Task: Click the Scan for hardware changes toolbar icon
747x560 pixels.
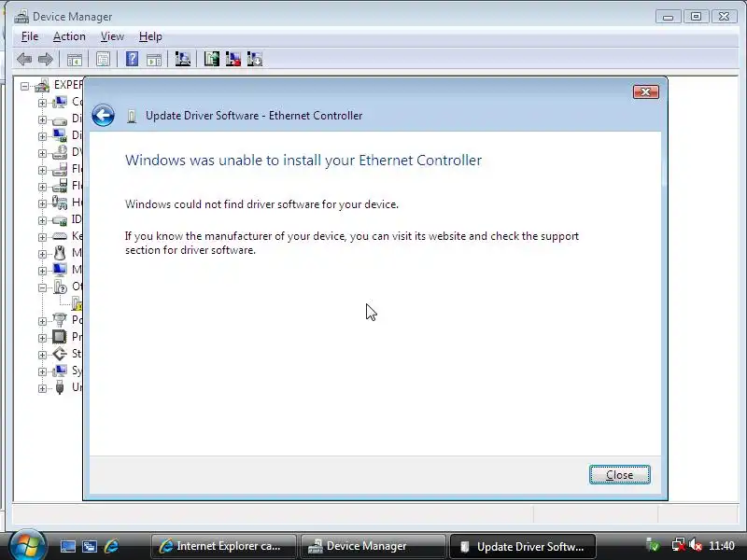Action: [182, 59]
